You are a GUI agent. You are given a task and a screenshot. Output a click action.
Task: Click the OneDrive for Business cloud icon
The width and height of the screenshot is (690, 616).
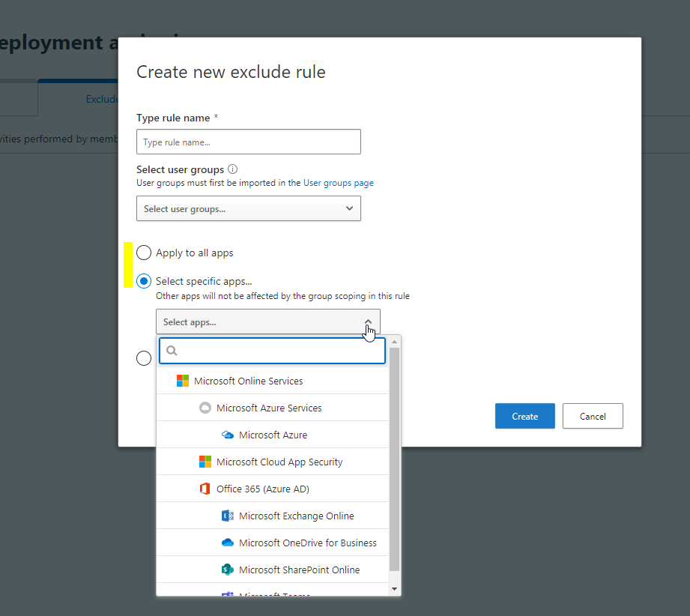pos(228,543)
